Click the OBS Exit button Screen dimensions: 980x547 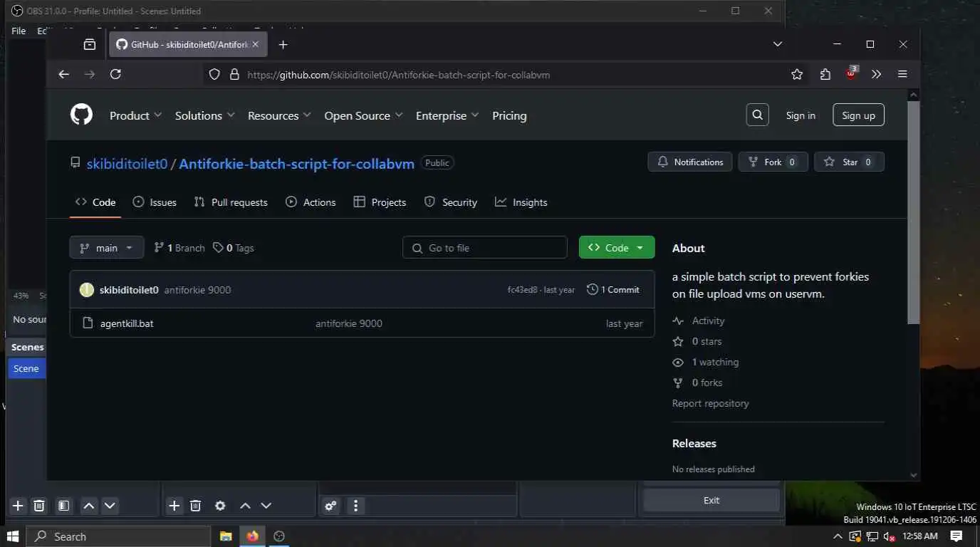click(711, 500)
